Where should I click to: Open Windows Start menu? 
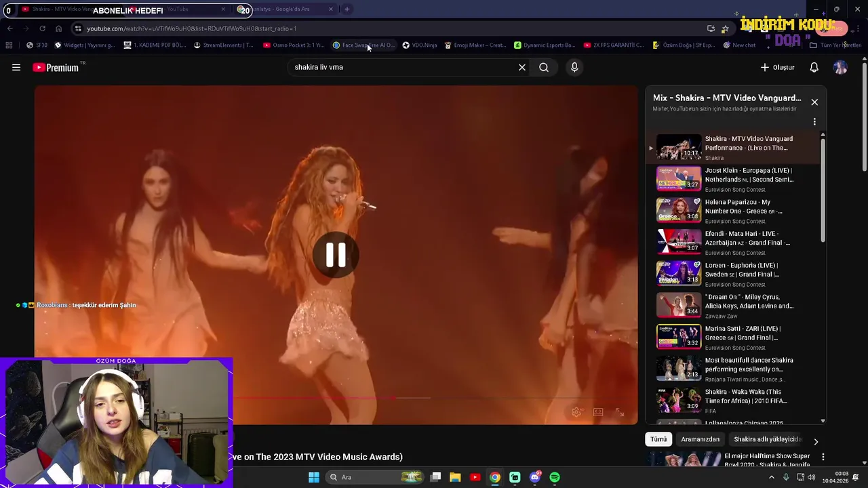coord(314,477)
